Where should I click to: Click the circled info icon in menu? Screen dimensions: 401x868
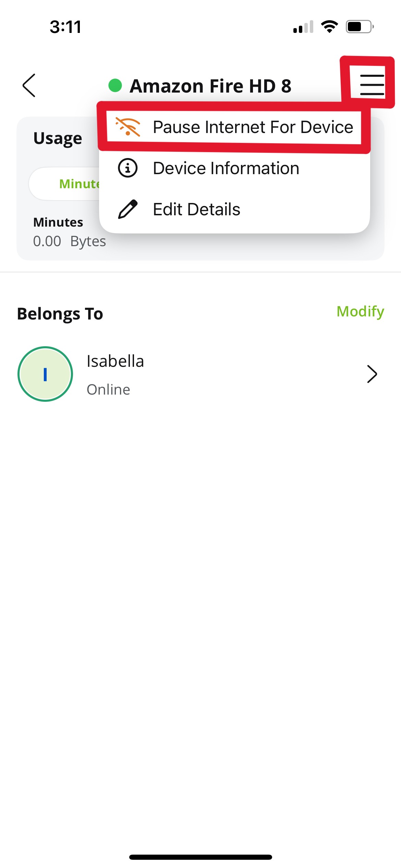[128, 168]
